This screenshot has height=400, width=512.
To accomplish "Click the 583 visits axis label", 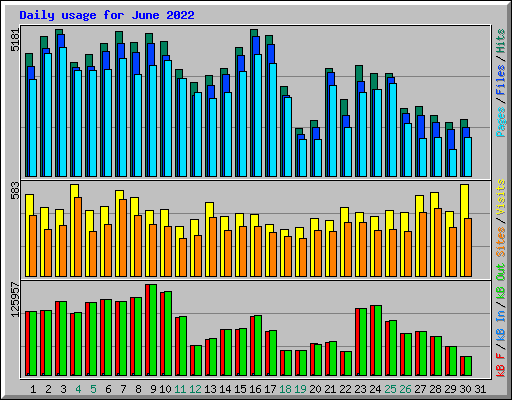I will click(15, 191).
